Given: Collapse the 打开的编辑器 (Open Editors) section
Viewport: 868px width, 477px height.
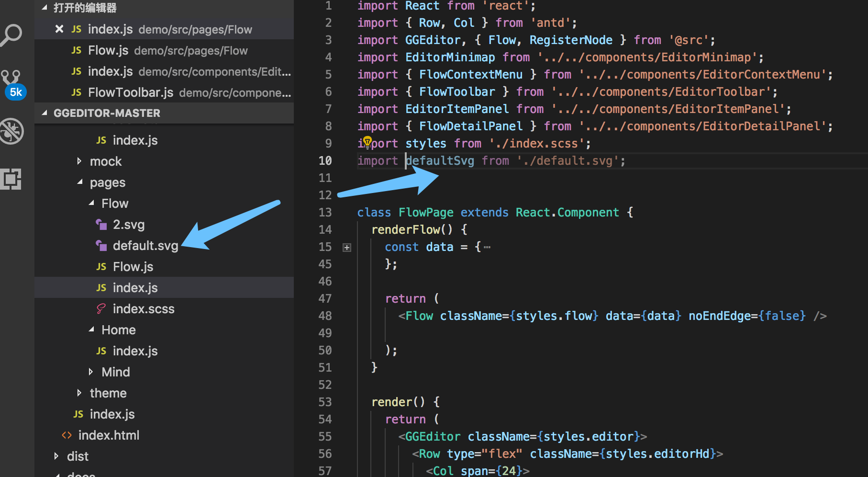Looking at the screenshot, I should click(44, 7).
